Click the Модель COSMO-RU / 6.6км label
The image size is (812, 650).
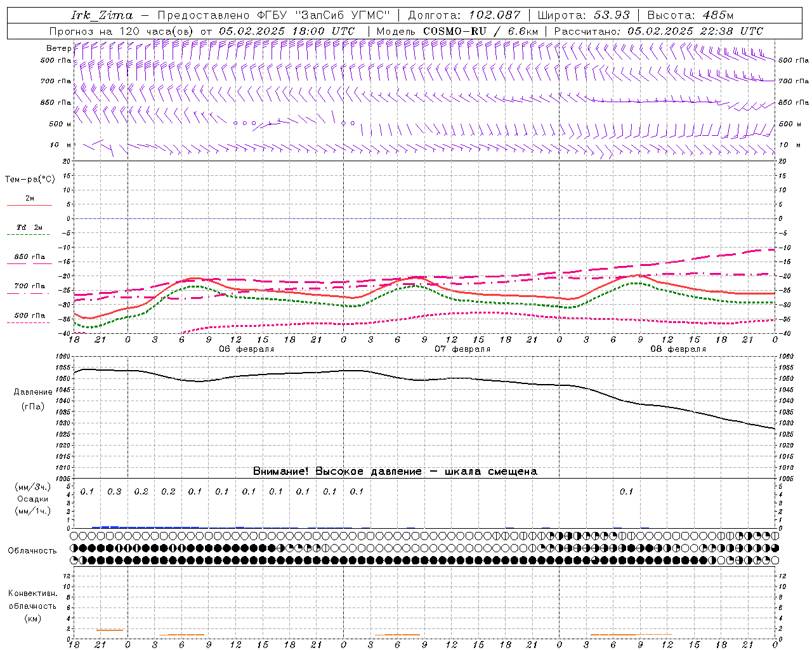pos(457,31)
